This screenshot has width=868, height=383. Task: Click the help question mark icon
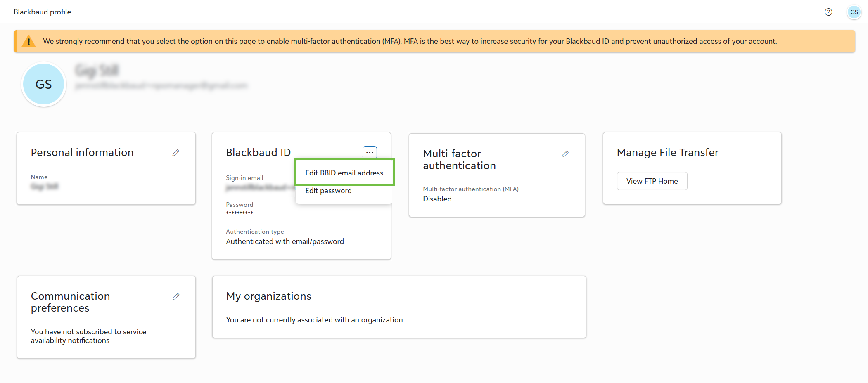point(828,12)
